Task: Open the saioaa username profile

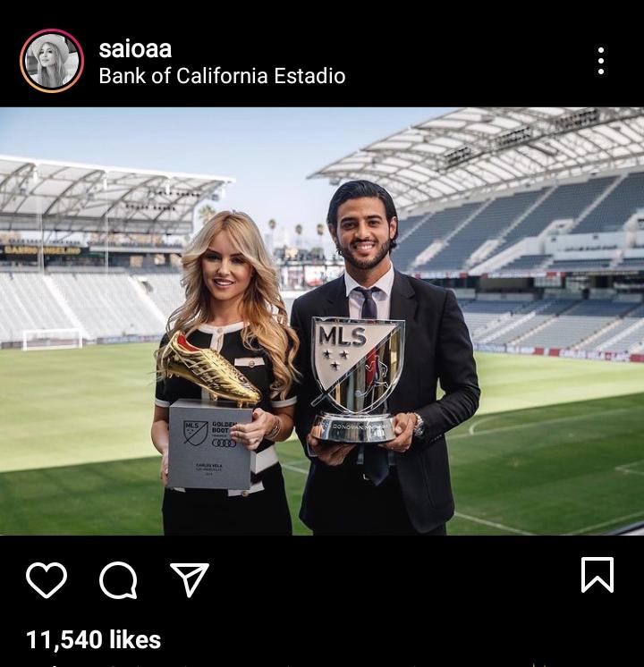Action: coord(135,49)
